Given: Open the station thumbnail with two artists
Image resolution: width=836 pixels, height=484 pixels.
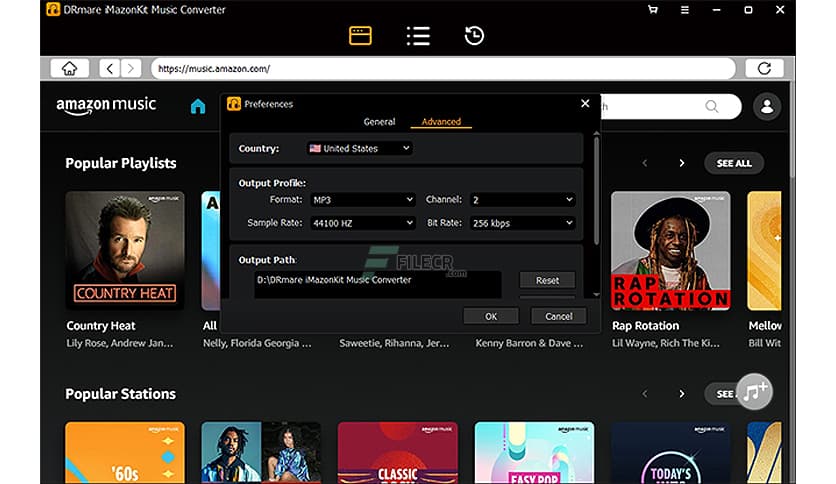Looking at the screenshot, I should (x=261, y=453).
